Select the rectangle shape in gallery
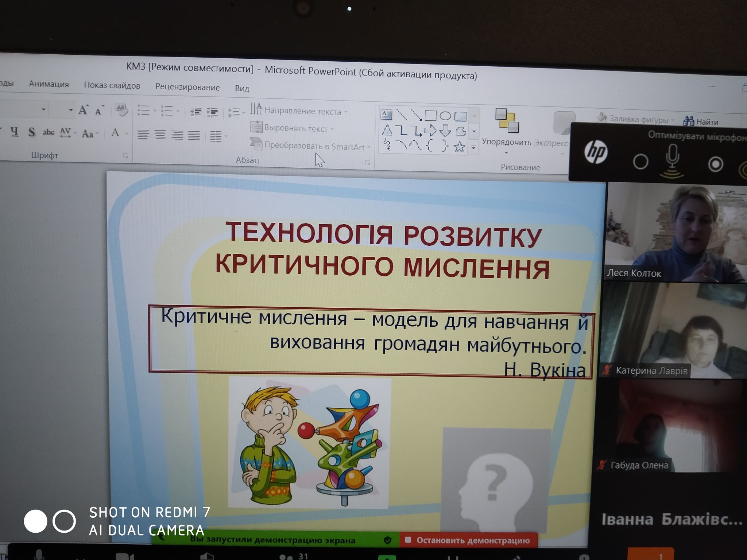This screenshot has width=747, height=560. tap(430, 116)
